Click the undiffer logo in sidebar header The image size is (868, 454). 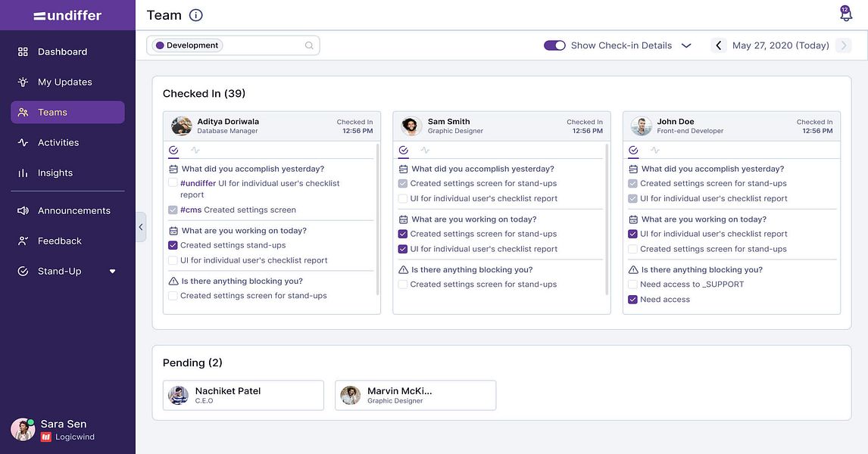(67, 15)
